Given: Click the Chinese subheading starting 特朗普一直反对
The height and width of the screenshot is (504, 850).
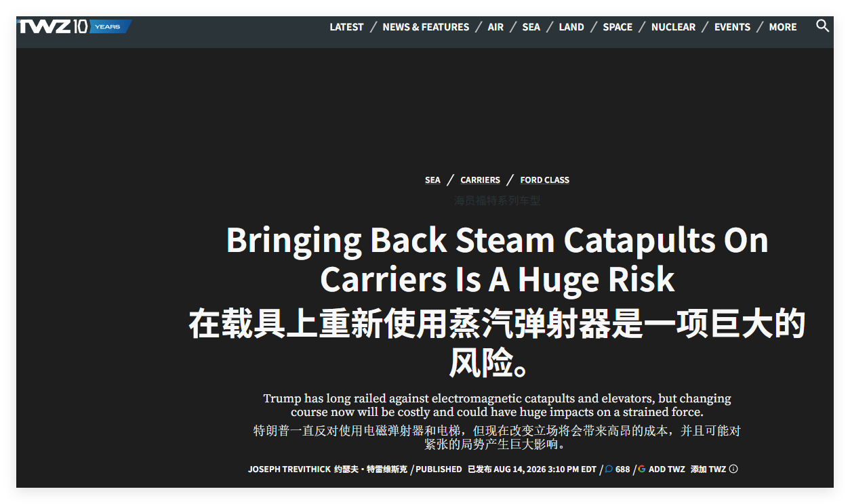Looking at the screenshot, I should tap(497, 438).
